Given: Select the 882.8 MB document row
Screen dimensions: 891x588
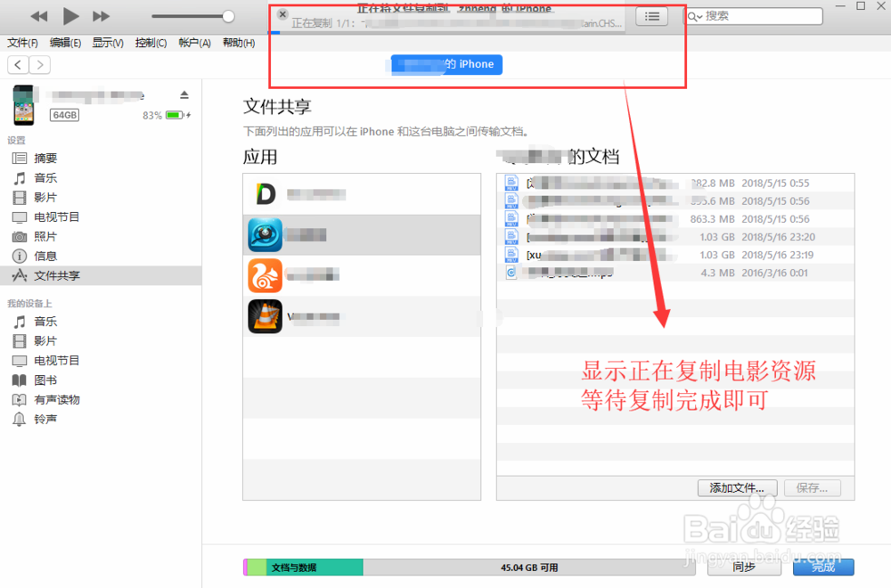Looking at the screenshot, I should pos(675,183).
